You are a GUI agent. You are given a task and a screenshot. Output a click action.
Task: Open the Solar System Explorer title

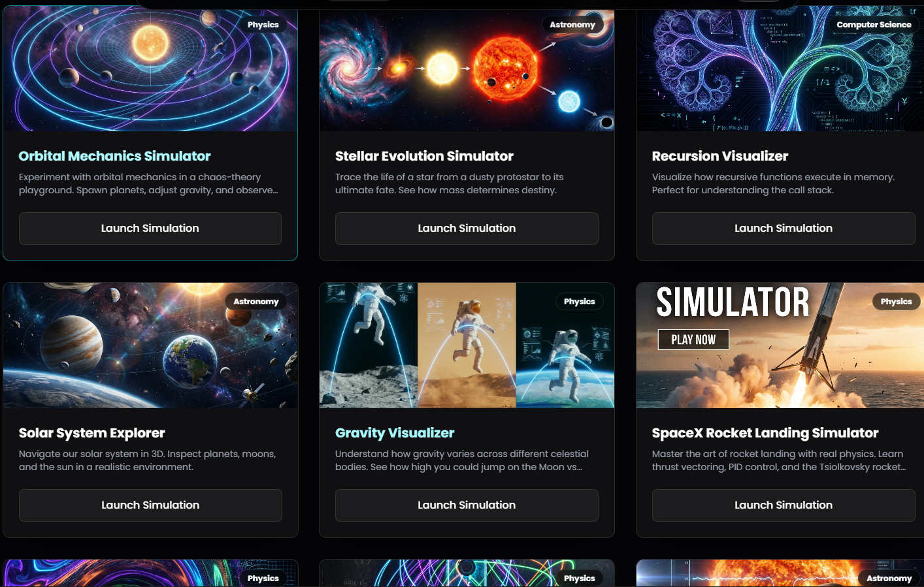(x=91, y=433)
